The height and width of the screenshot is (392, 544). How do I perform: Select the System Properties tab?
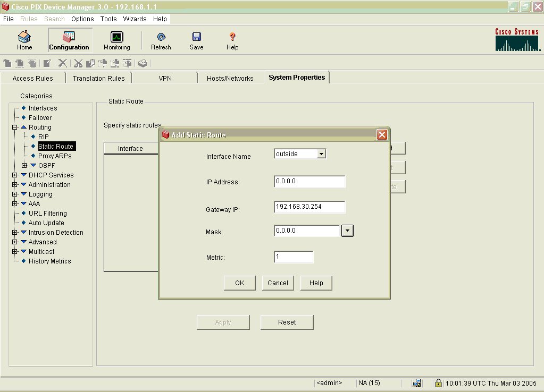tap(297, 78)
